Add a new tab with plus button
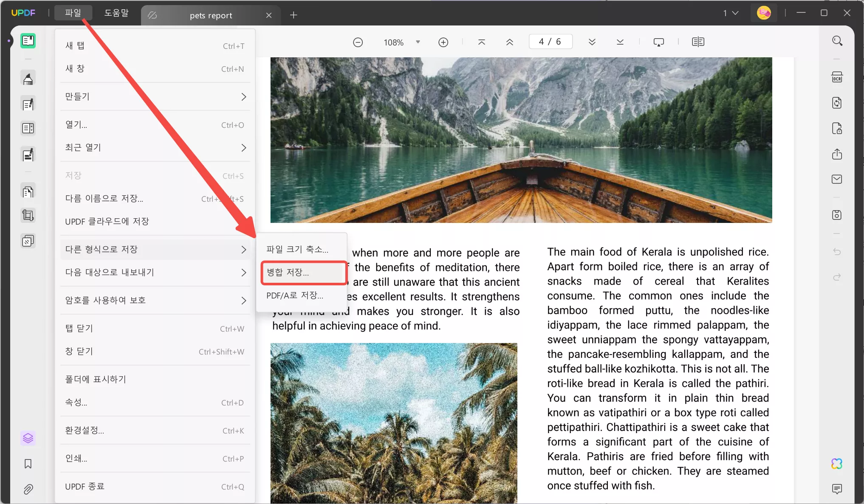Image resolution: width=864 pixels, height=504 pixels. (294, 15)
